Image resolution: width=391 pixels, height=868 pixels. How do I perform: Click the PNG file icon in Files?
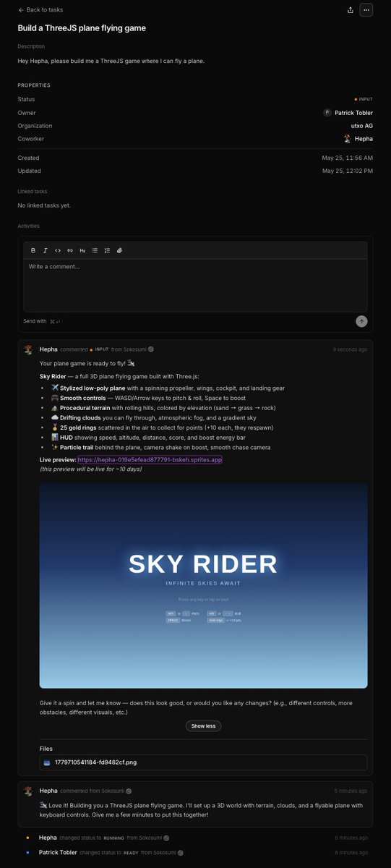tap(47, 762)
